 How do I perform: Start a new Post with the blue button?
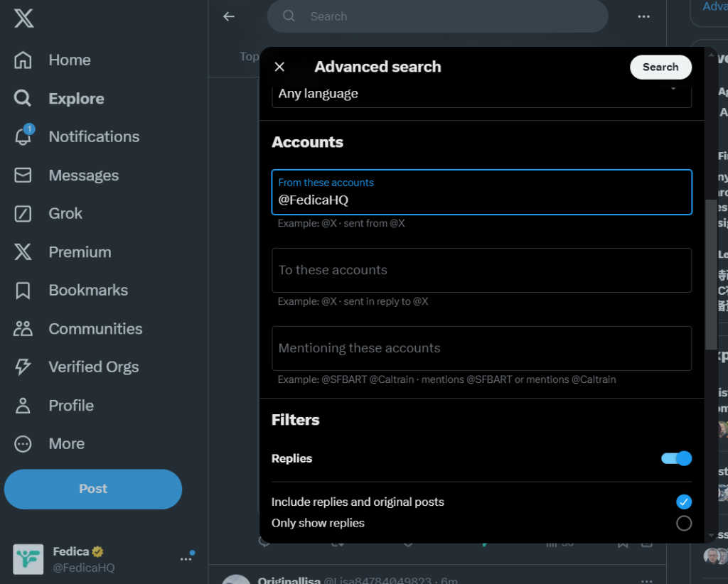tap(92, 489)
